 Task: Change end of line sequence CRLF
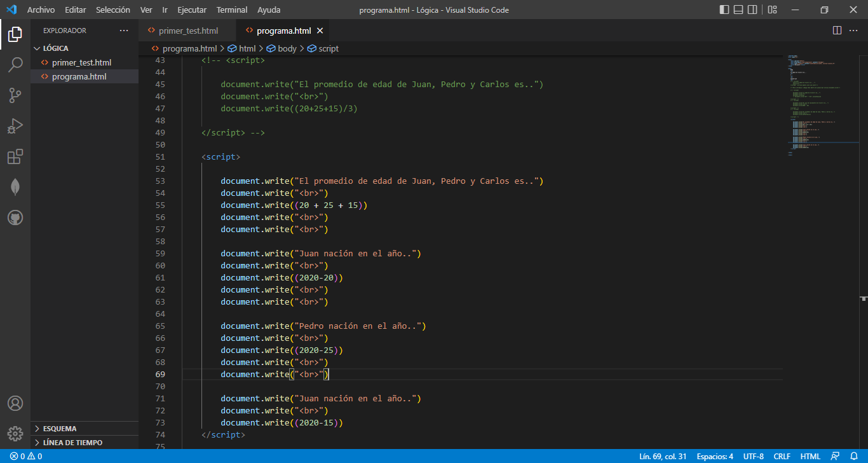[782, 456]
